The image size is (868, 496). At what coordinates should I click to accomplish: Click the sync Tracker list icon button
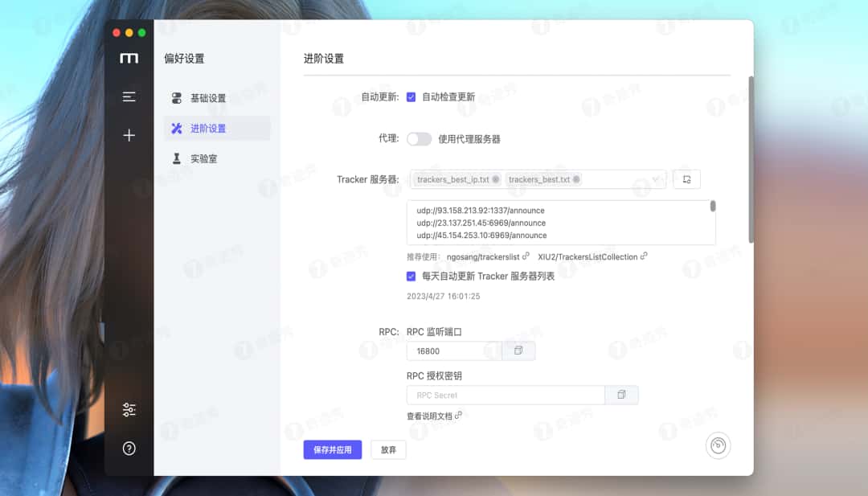687,179
